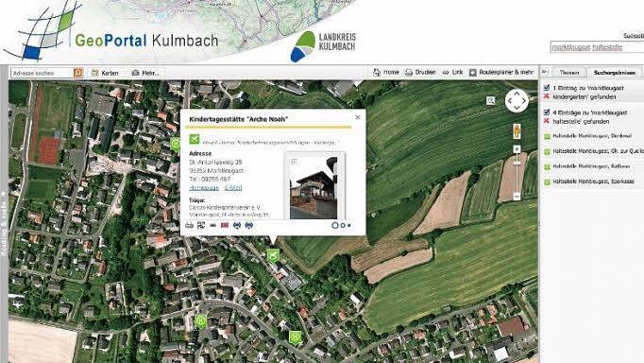Click the first blue car route icon
The width and height of the screenshot is (644, 363).
[237, 225]
